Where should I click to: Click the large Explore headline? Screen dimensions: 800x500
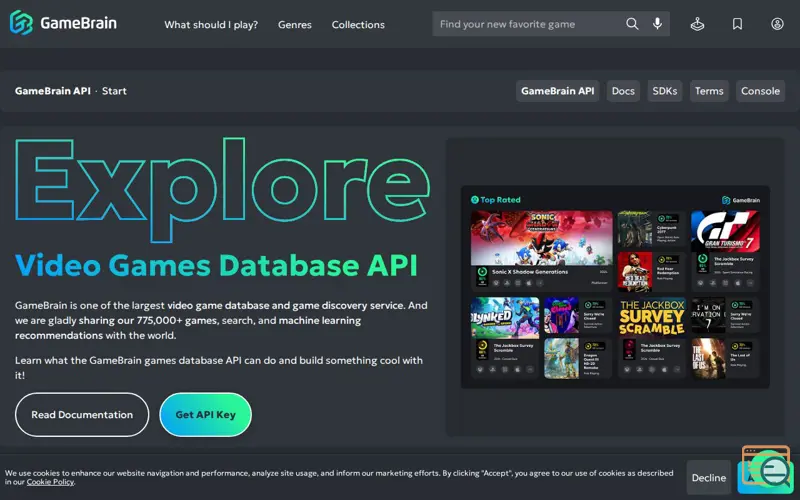[222, 190]
